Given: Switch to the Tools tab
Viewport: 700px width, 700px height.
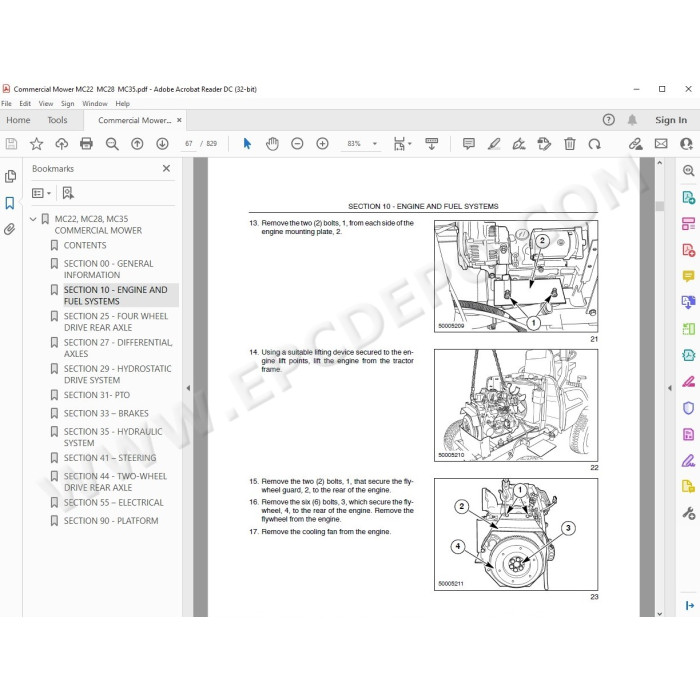Looking at the screenshot, I should pos(57,120).
